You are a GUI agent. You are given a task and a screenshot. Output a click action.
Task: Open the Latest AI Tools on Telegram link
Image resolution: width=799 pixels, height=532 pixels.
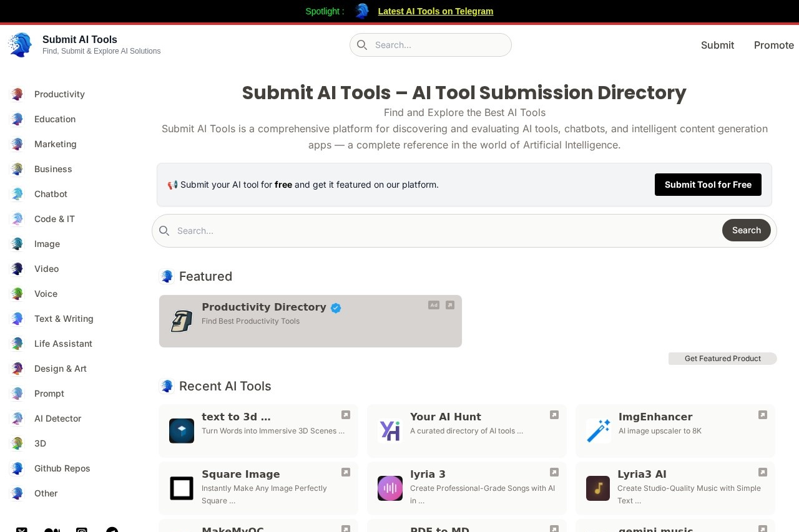tap(435, 11)
